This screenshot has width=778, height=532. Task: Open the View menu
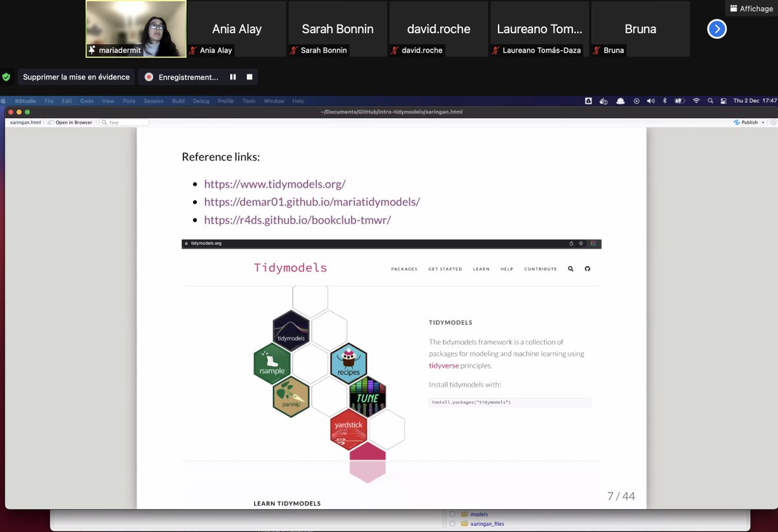point(108,101)
